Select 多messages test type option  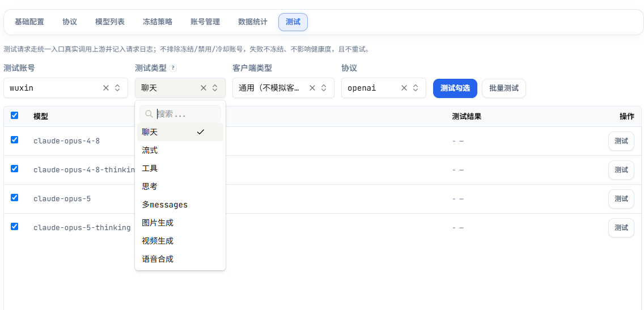(180, 205)
